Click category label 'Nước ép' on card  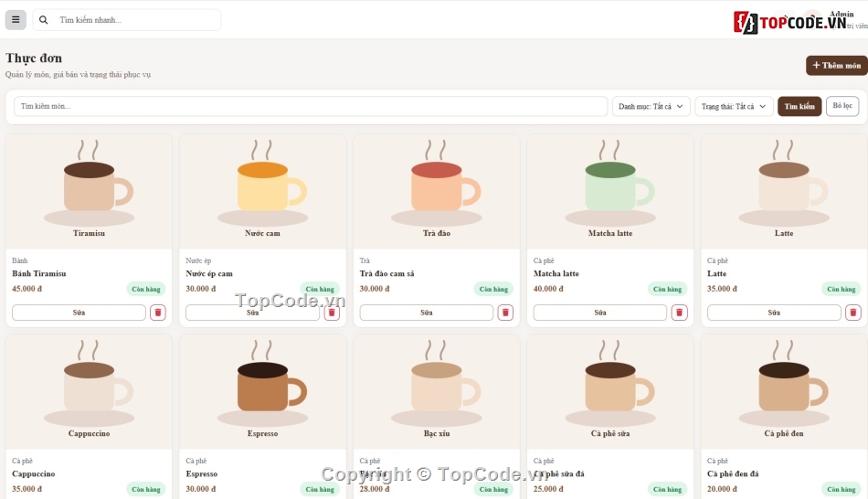coord(198,260)
